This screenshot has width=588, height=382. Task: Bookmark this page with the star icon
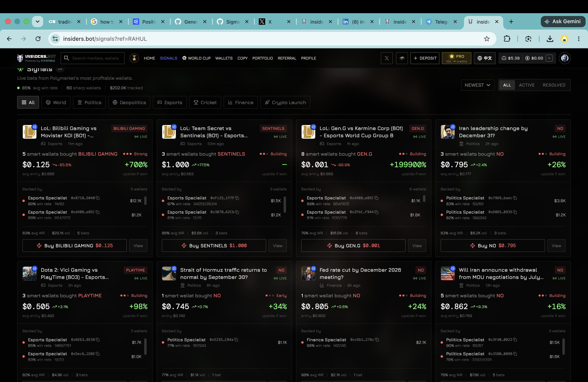pyautogui.click(x=487, y=39)
